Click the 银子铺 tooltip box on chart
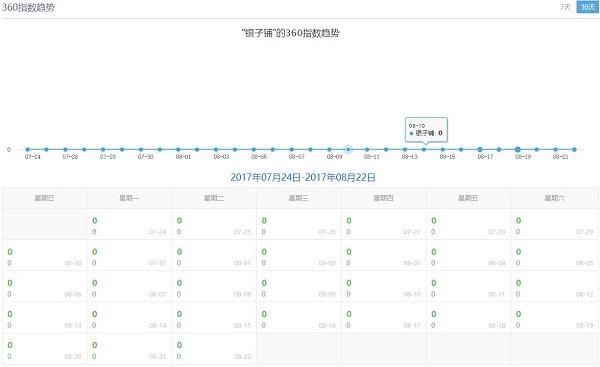 click(x=426, y=130)
